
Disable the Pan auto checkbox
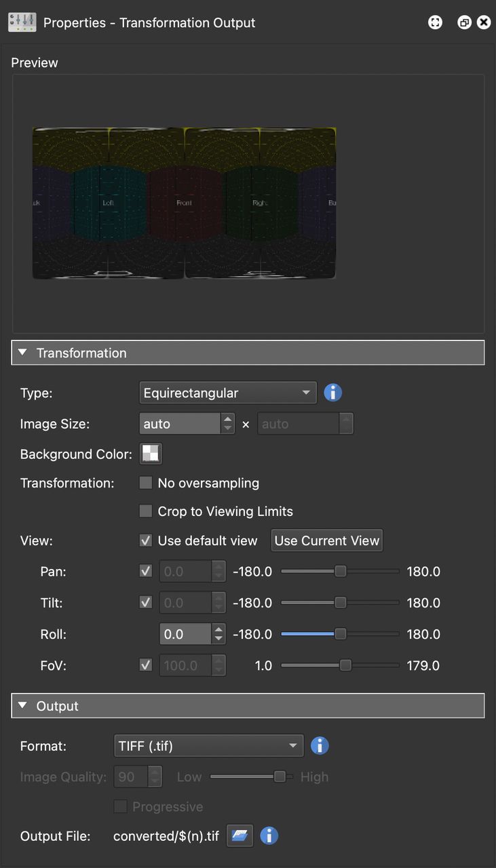coord(145,571)
